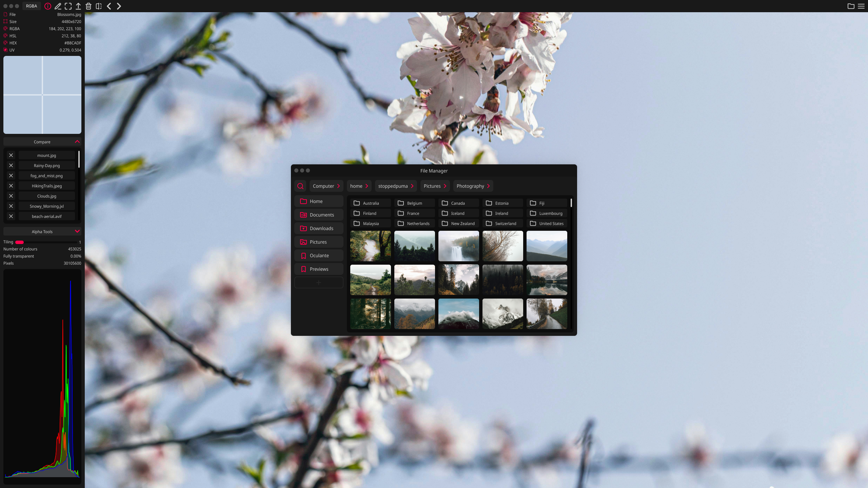Screen dimensions: 868x488
Task: Open the folder browser icon at top right
Action: tap(851, 6)
